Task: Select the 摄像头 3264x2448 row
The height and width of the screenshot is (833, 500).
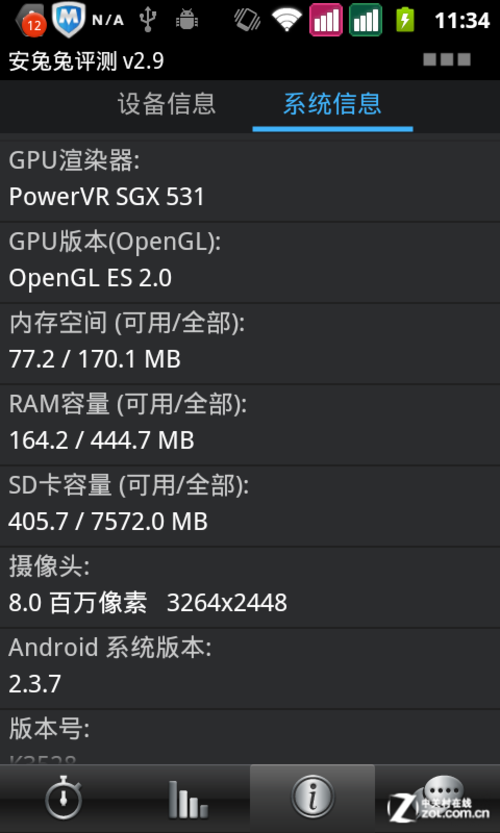Action: coord(250,587)
